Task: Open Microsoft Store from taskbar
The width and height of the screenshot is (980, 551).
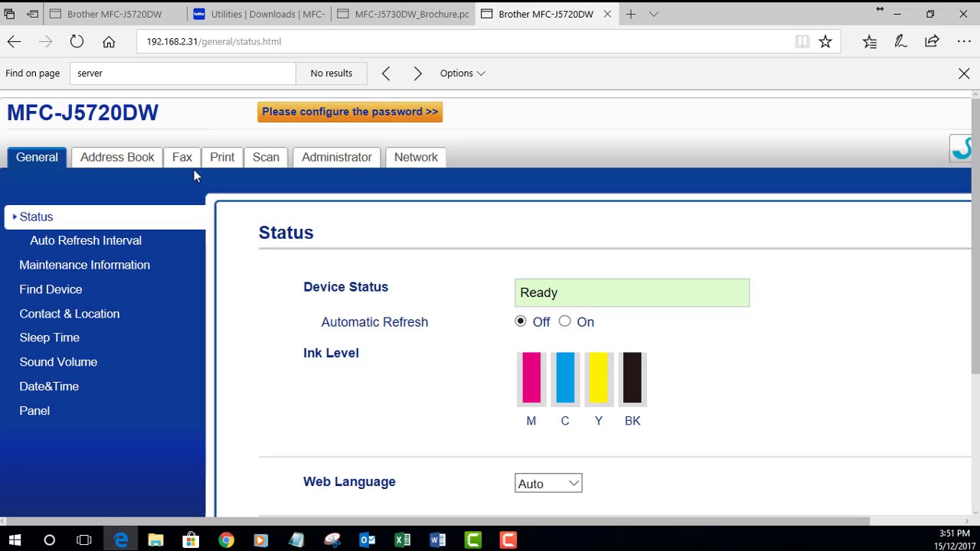Action: pos(191,540)
